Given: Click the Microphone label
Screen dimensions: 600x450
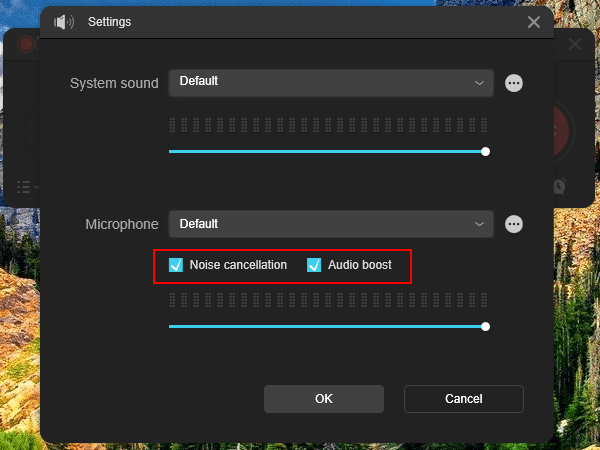Looking at the screenshot, I should (x=122, y=224).
